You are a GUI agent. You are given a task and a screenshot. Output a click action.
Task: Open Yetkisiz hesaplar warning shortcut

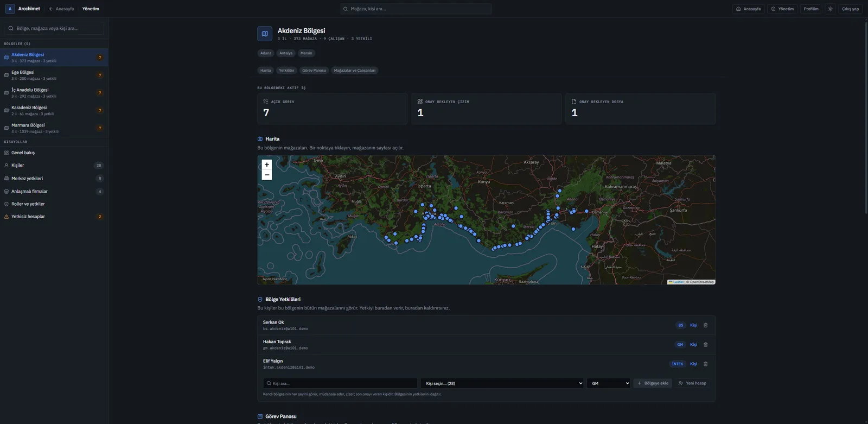tap(54, 217)
